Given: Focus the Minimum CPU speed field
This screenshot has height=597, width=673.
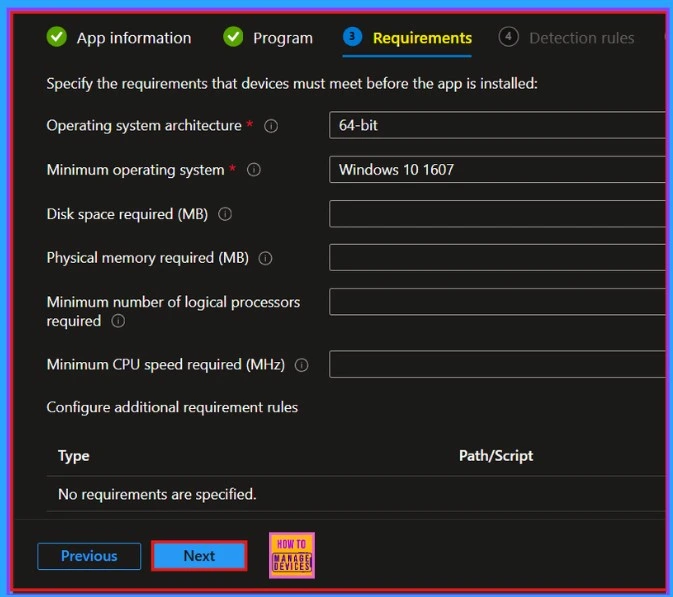Looking at the screenshot, I should pos(497,364).
